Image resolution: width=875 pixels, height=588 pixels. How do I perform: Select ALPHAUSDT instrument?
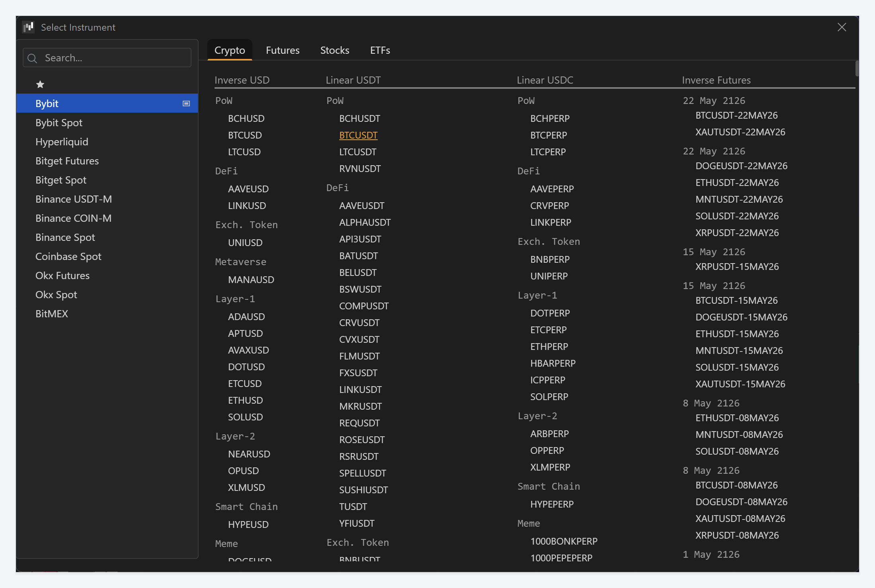pos(365,223)
